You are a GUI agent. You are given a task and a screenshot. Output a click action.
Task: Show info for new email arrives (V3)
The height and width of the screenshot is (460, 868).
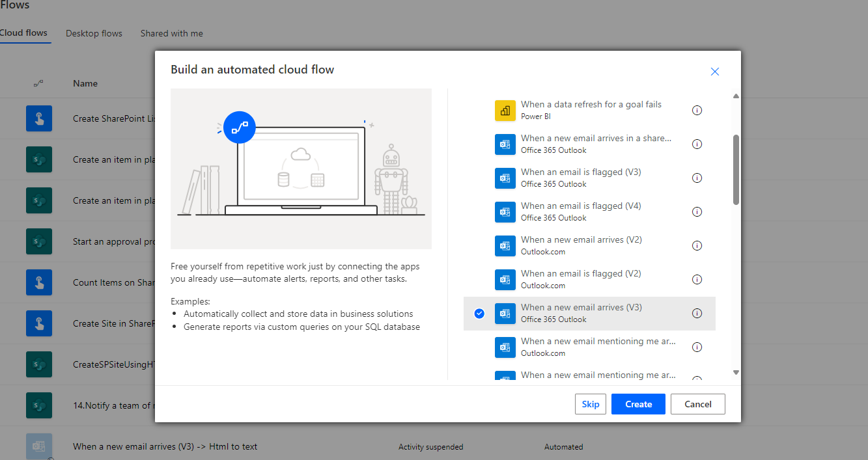tap(697, 314)
